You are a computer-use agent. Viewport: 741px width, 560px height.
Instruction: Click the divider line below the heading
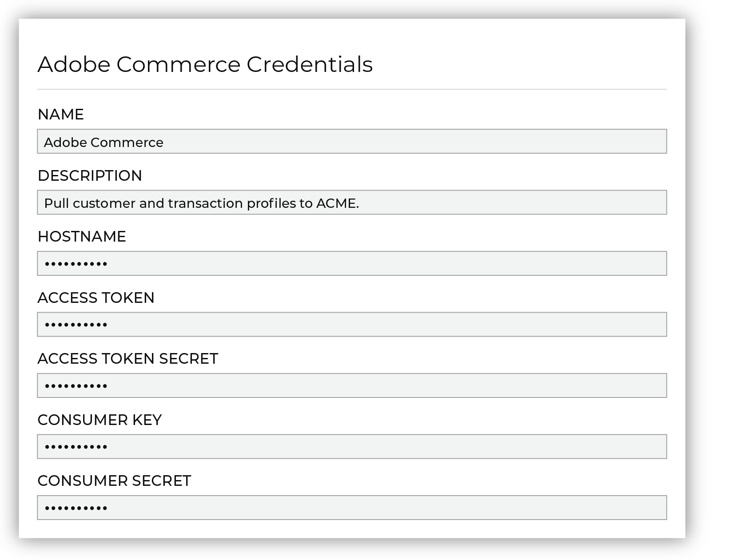[x=352, y=89]
